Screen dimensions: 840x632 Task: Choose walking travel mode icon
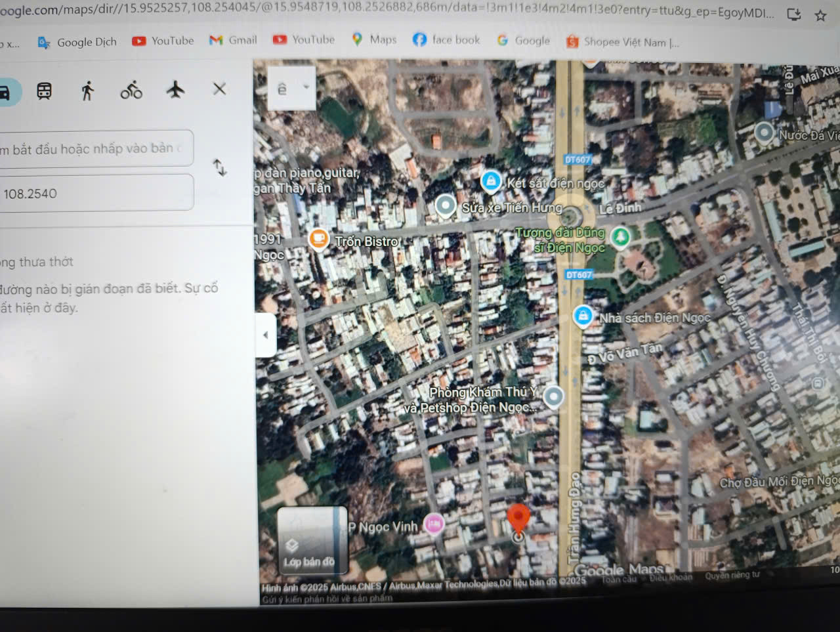[x=87, y=91]
